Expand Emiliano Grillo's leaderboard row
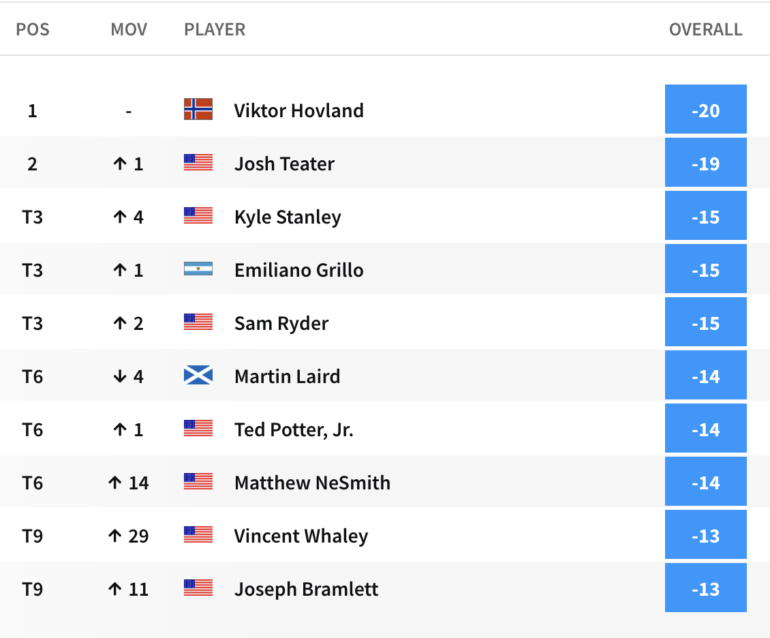770x638 pixels. point(385,269)
